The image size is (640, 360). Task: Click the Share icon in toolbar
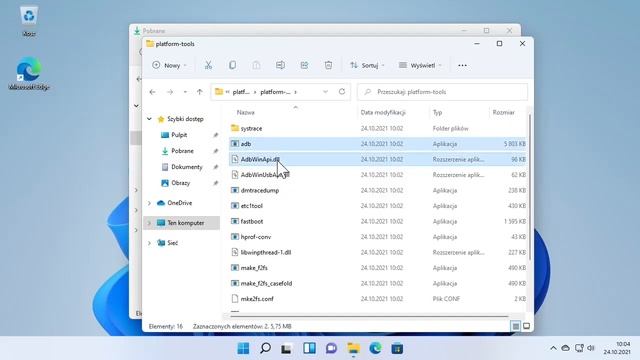[x=304, y=65]
